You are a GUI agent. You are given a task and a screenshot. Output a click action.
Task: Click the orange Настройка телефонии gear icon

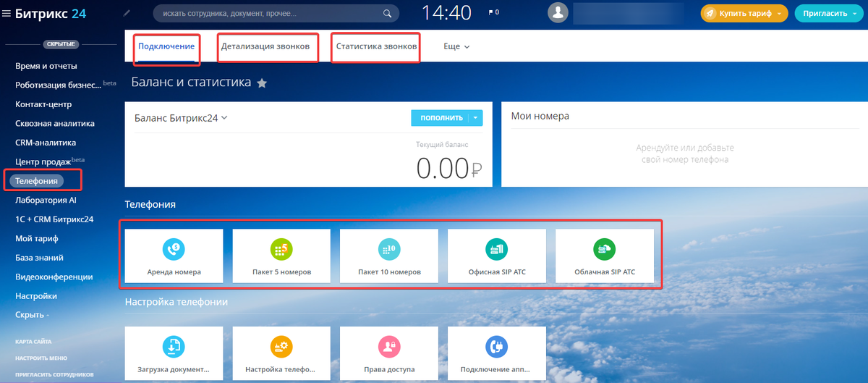coord(281,346)
